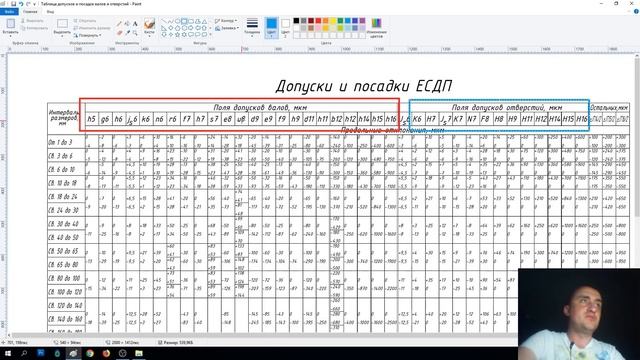The height and width of the screenshot is (360, 640).
Task: Click the Copy button
Action: click(x=34, y=28)
